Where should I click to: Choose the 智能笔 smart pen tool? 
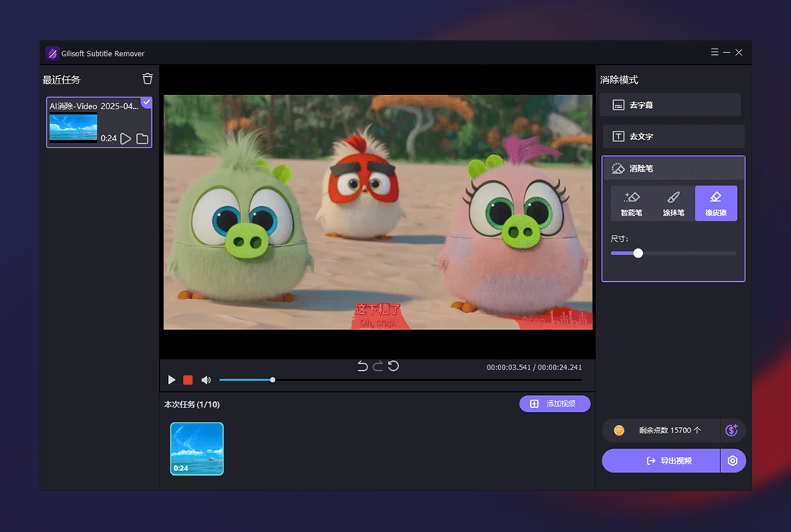click(631, 204)
